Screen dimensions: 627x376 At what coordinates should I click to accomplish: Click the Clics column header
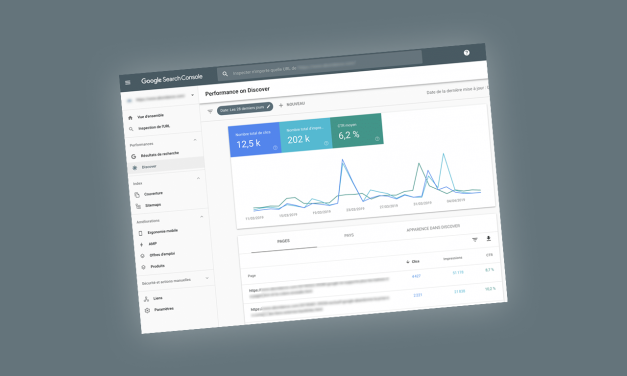click(x=415, y=262)
